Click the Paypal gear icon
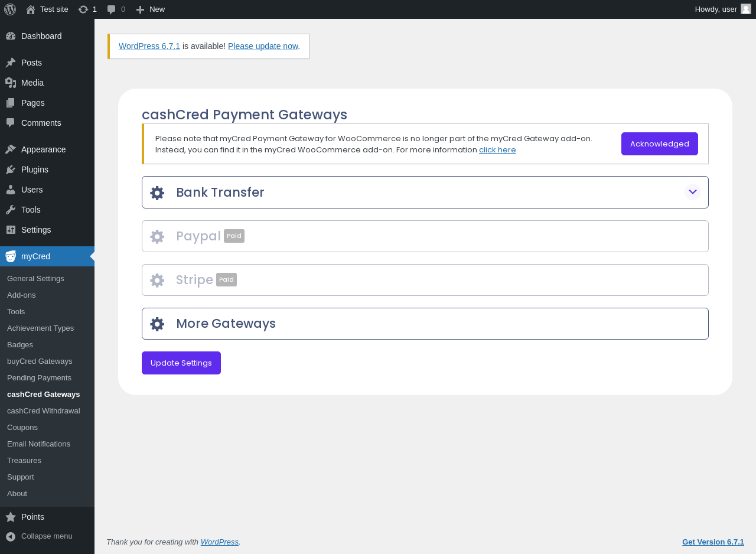The image size is (756, 554). (157, 236)
